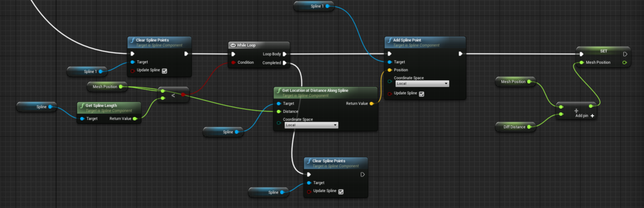This screenshot has height=208, width=644.
Task: Click the While Loop Condition input pin
Action: click(x=233, y=63)
